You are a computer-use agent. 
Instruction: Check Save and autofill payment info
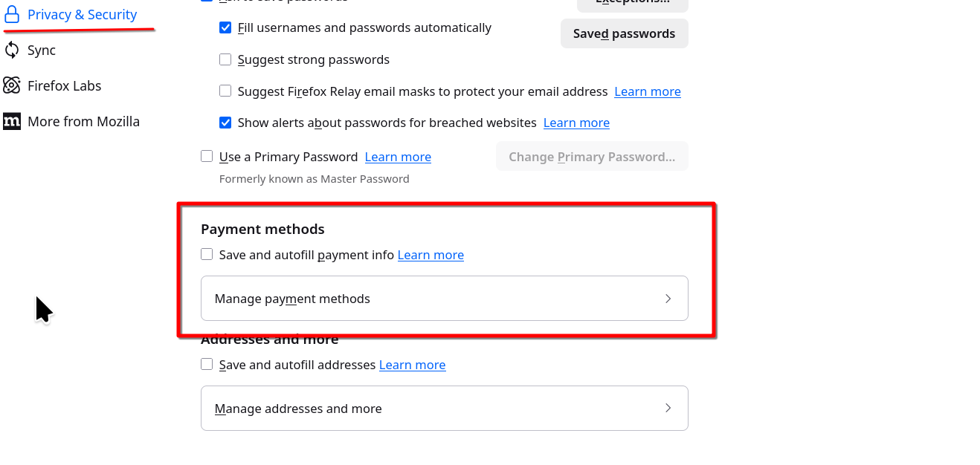click(x=207, y=255)
